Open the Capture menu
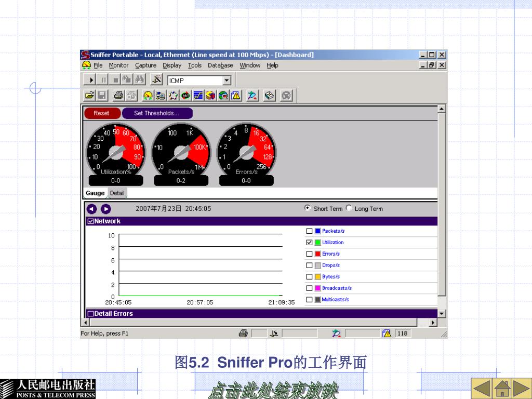Image resolution: width=532 pixels, height=399 pixels. (x=145, y=65)
